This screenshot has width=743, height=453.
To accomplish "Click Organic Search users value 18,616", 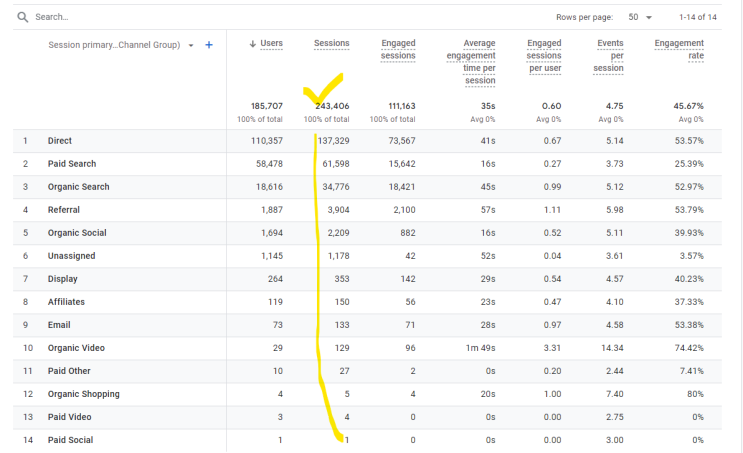I will pos(269,187).
